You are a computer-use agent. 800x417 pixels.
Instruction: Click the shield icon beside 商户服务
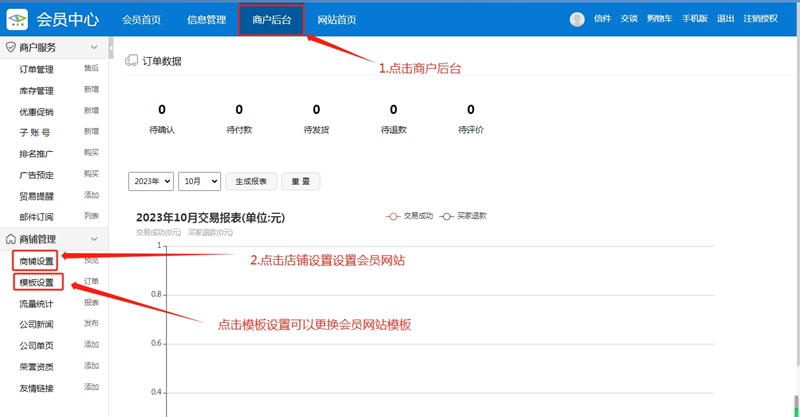(10, 47)
